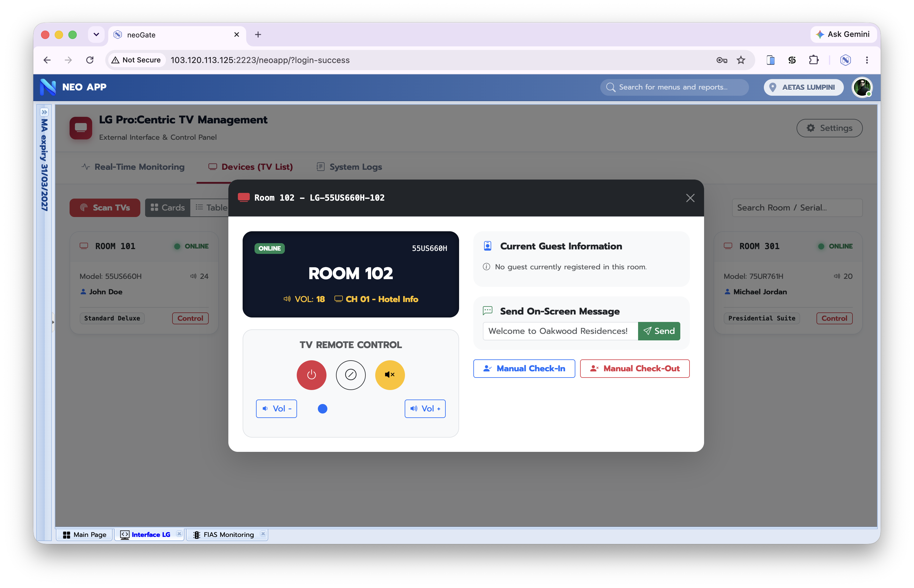Click the red power button on TV remote
The image size is (914, 588).
pos(311,375)
